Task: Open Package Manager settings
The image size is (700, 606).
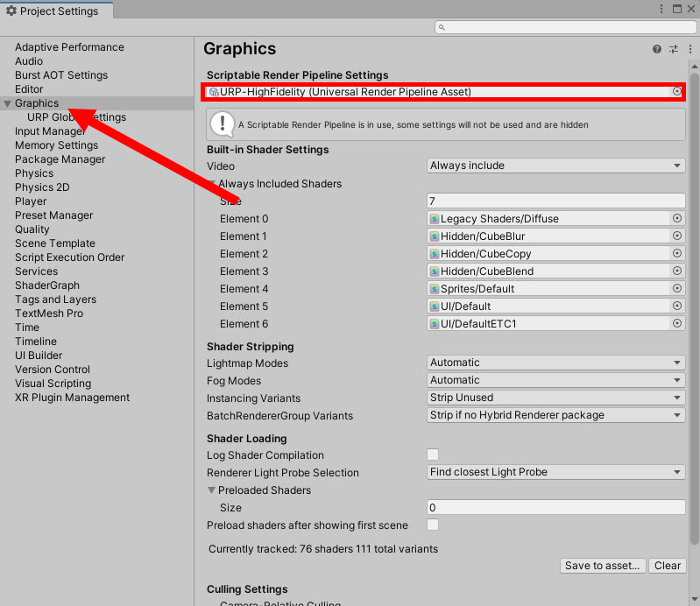Action: [60, 159]
